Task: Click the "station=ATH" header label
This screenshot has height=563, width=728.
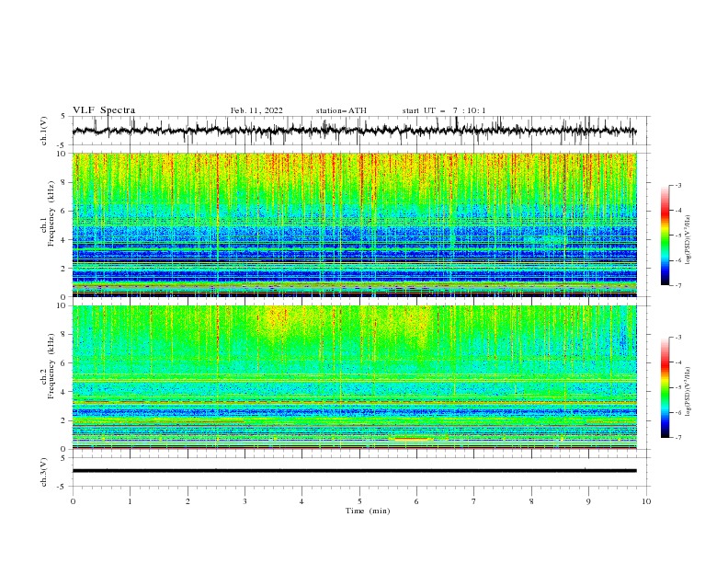Action: [x=341, y=110]
